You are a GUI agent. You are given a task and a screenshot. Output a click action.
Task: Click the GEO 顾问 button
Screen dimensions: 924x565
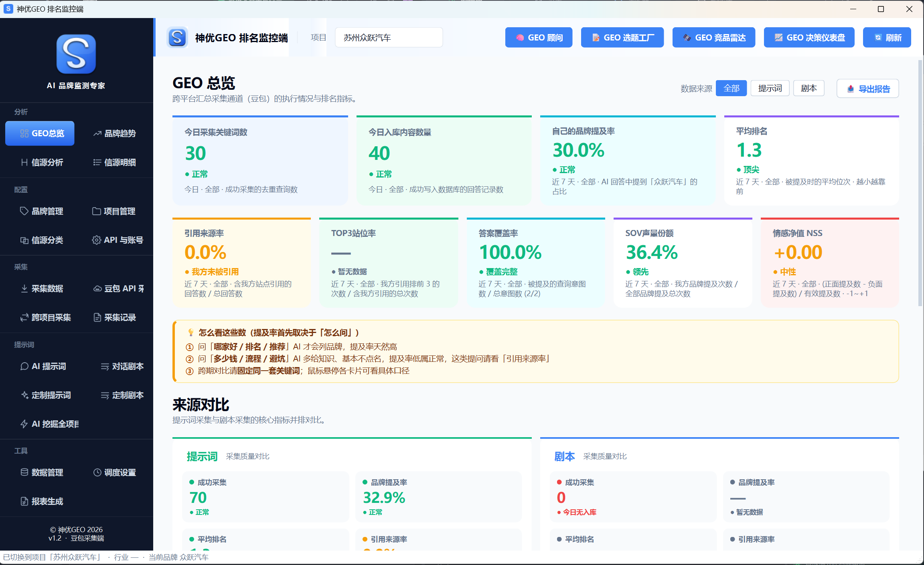(539, 38)
